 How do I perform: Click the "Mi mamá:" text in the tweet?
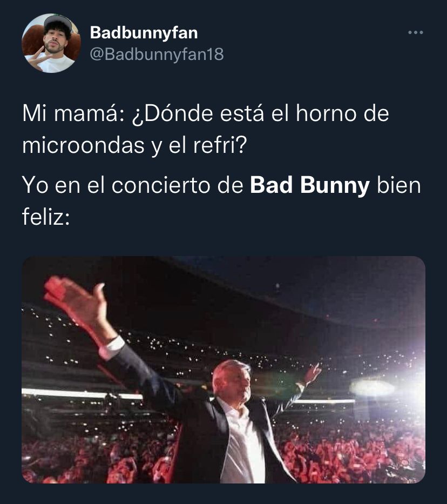73,113
